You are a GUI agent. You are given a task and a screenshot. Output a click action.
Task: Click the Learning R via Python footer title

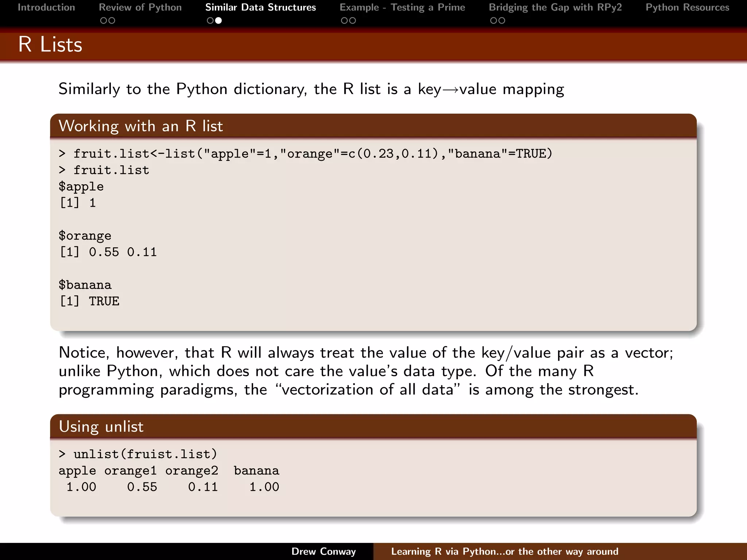pyautogui.click(x=504, y=551)
